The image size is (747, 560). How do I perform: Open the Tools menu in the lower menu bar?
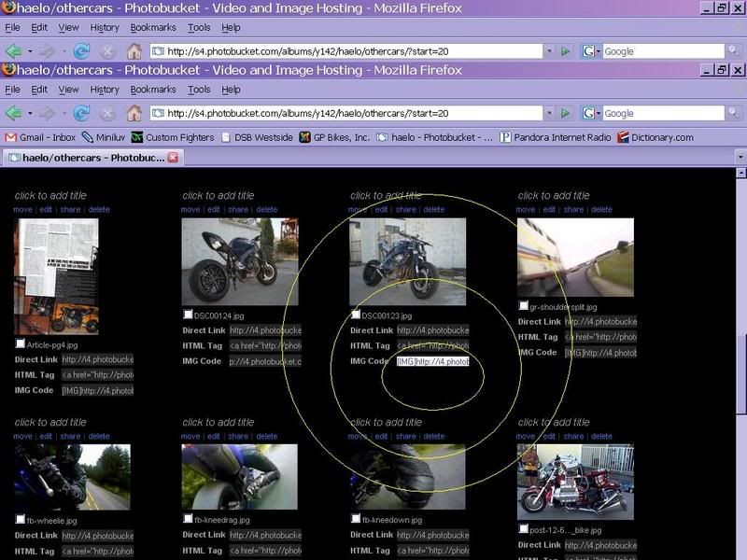pos(199,90)
